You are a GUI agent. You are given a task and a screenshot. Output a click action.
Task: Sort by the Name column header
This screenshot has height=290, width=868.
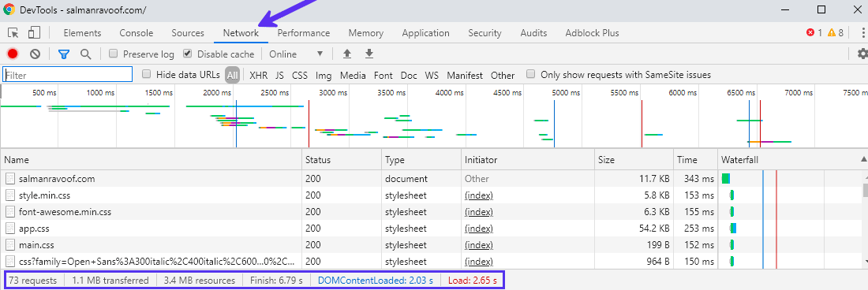(x=152, y=160)
